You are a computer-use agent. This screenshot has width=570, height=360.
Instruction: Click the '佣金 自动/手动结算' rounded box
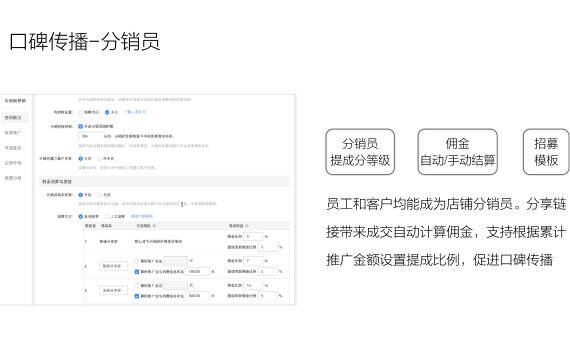457,152
